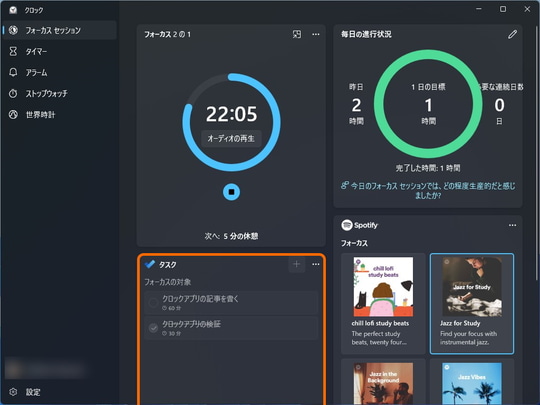Viewport: 540px width, 405px height.
Task: Open the アラーム section
Action: tap(59, 73)
